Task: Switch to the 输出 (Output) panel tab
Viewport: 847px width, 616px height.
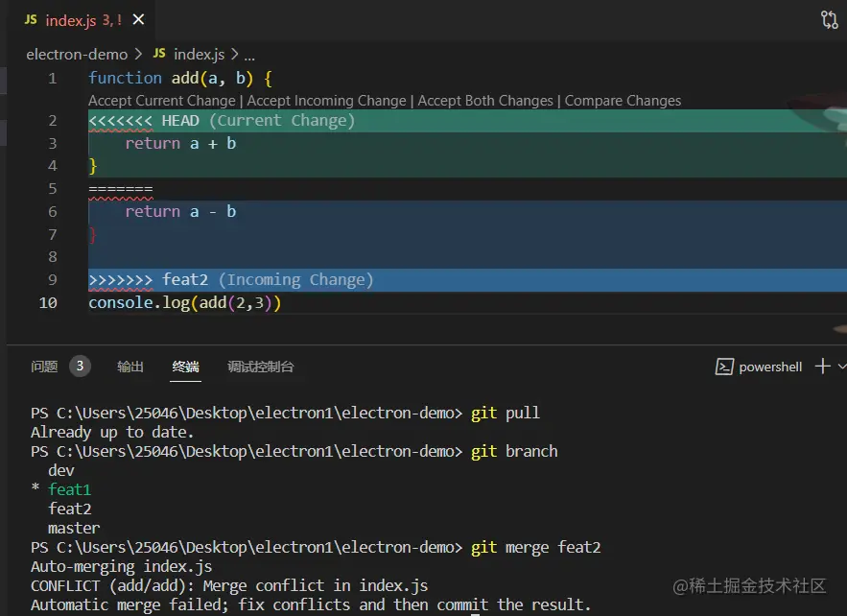Action: (x=130, y=367)
